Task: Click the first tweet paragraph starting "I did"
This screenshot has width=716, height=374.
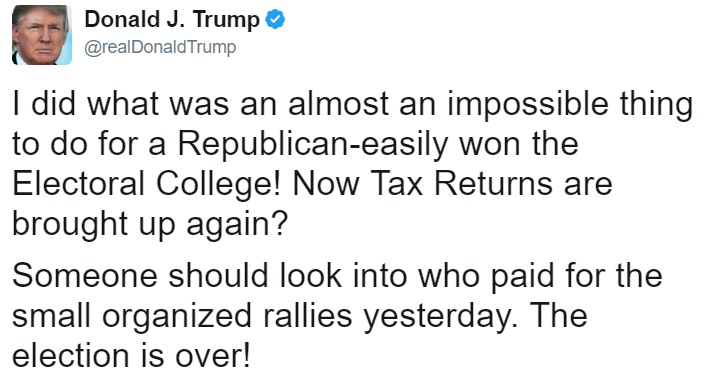Action: [x=352, y=164]
